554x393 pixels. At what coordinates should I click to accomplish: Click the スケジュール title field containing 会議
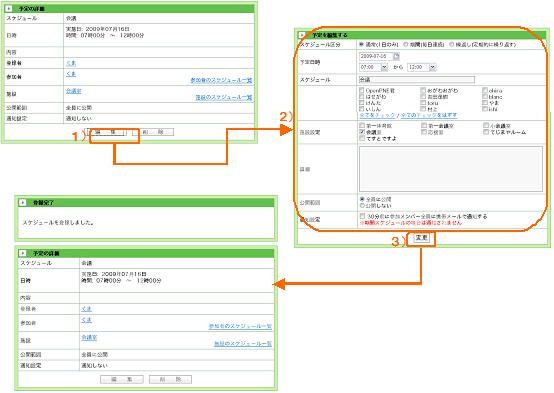pos(417,80)
